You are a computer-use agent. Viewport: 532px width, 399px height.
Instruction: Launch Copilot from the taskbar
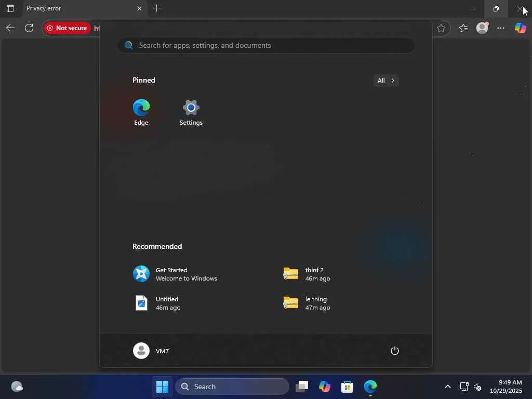point(324,387)
